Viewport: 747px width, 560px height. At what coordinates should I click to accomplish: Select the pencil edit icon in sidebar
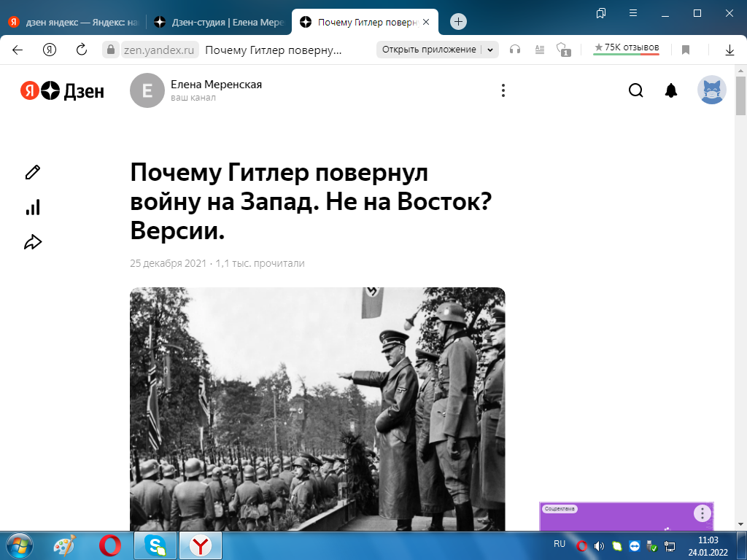[x=31, y=172]
